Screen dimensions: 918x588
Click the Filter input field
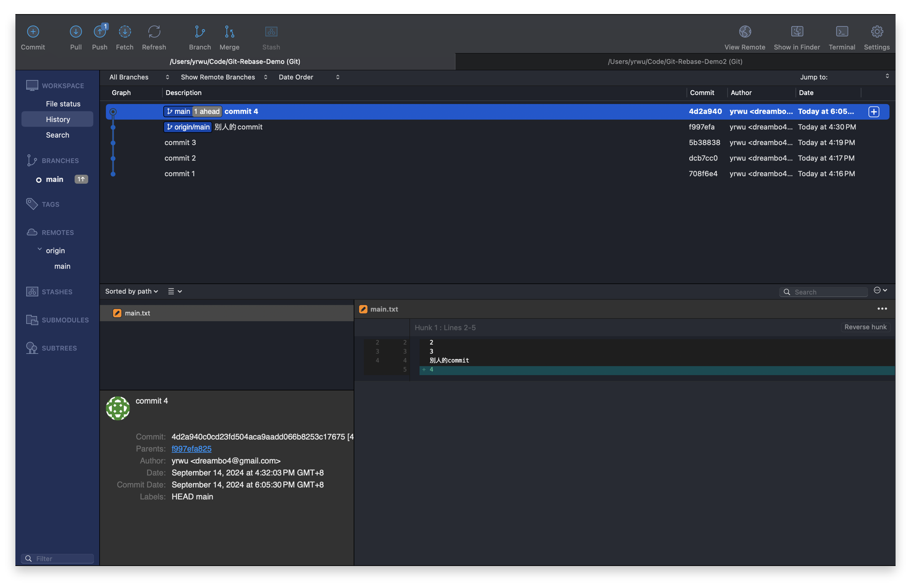(x=58, y=558)
